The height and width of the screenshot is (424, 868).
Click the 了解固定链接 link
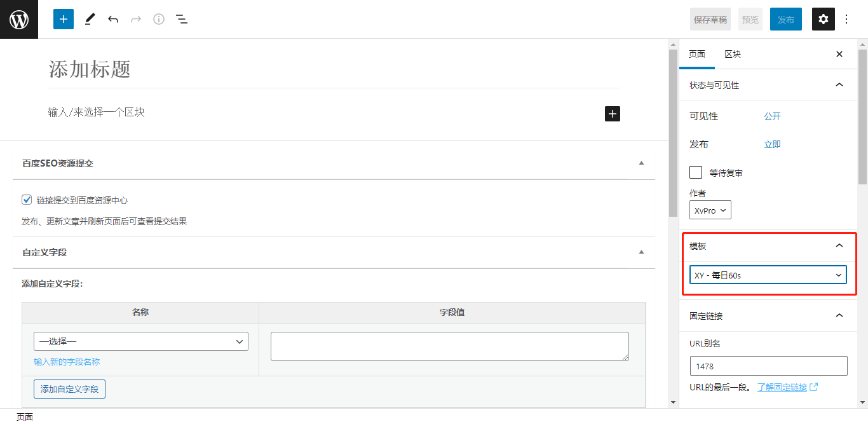782,387
